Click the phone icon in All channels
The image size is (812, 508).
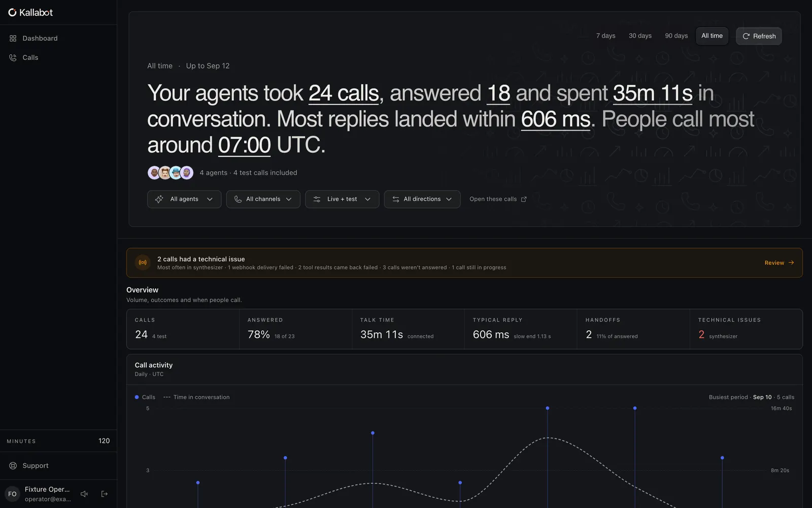coord(238,199)
